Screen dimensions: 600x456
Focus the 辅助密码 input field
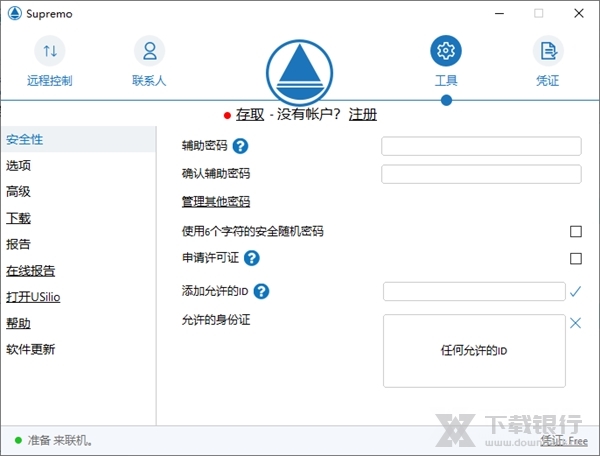pyautogui.click(x=481, y=146)
